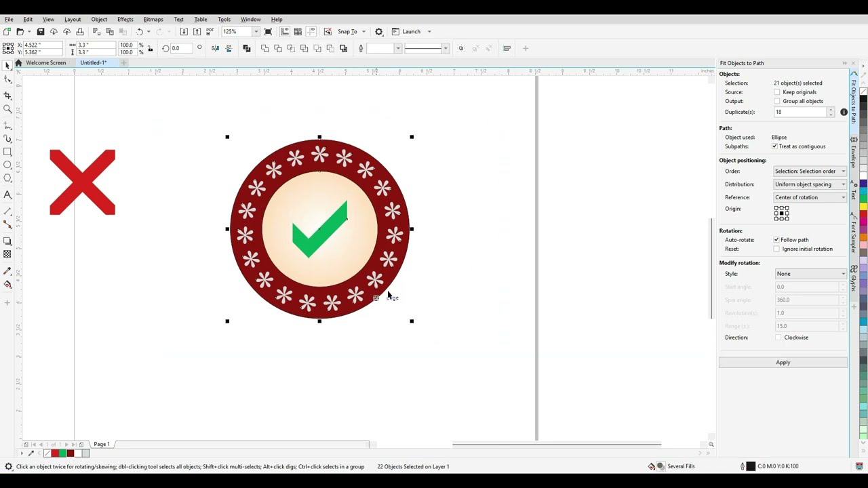This screenshot has height=488, width=868.
Task: Click the Print icon in toolbar
Action: coord(80,32)
